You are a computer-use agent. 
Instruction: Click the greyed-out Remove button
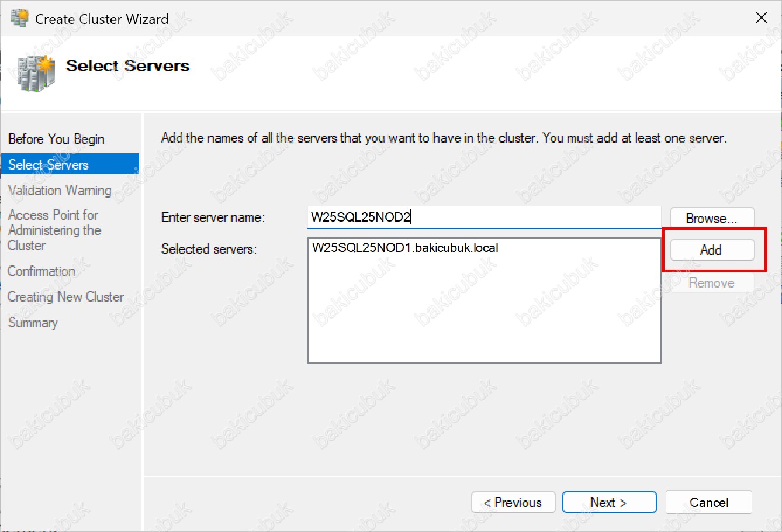(x=711, y=283)
